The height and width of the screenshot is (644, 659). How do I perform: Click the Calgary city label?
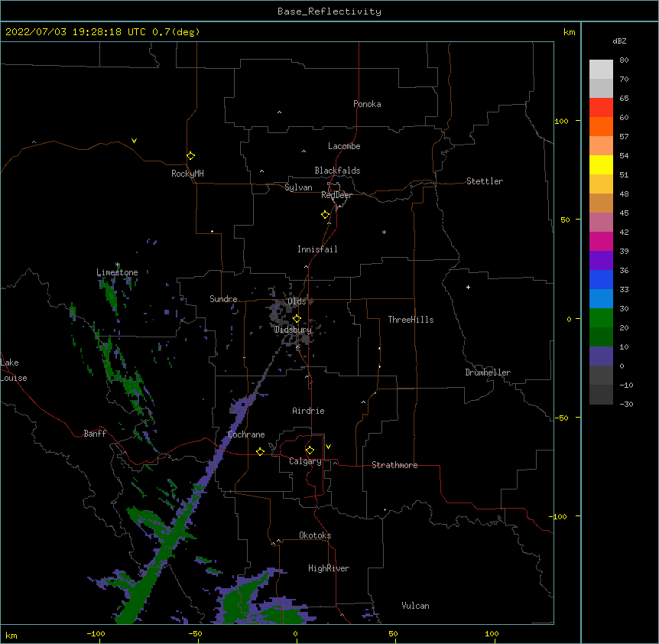coord(305,461)
